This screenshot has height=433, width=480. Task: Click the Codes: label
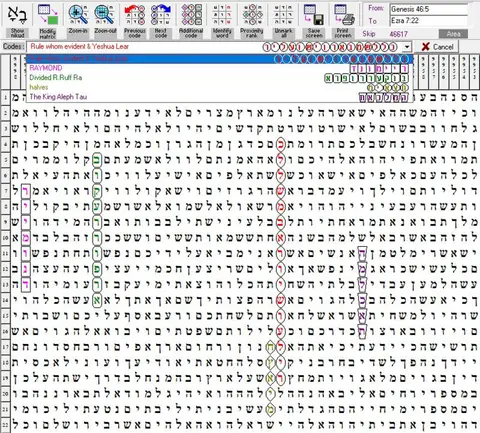click(13, 47)
